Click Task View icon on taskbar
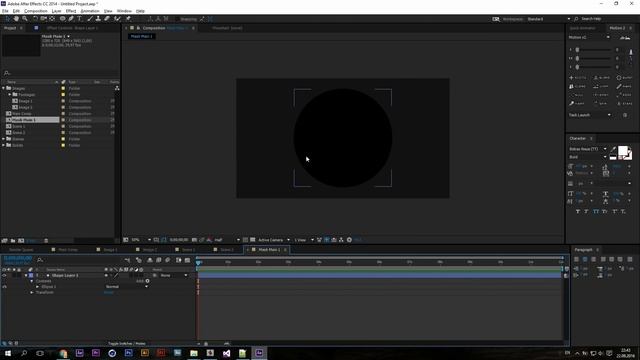This screenshot has width=640, height=360. (x=40, y=353)
